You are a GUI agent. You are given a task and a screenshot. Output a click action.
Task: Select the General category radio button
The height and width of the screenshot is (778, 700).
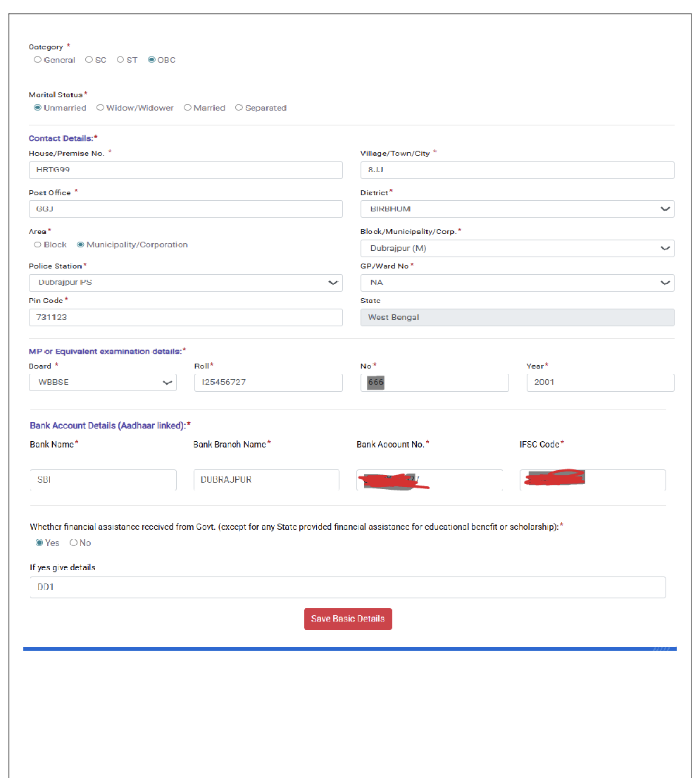point(37,60)
